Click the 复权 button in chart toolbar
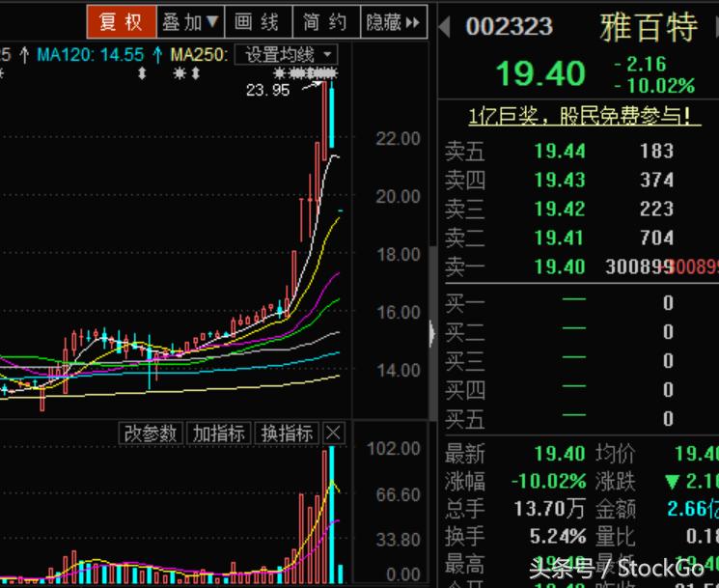The height and width of the screenshot is (588, 719). pos(122,21)
